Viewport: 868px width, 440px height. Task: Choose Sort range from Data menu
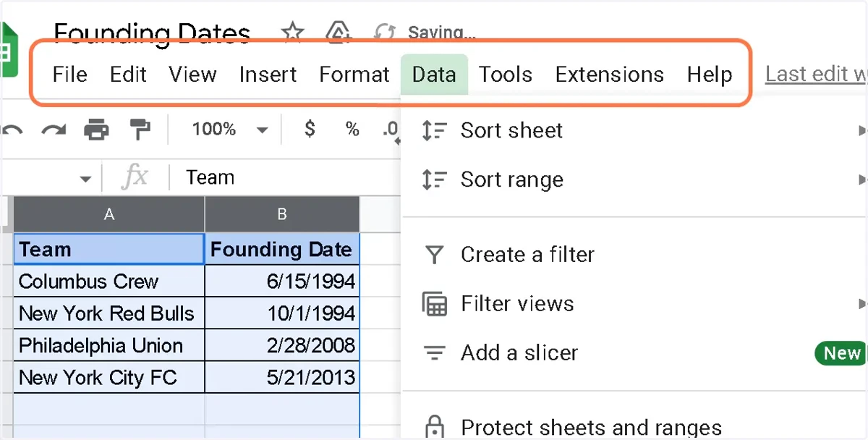(635, 179)
